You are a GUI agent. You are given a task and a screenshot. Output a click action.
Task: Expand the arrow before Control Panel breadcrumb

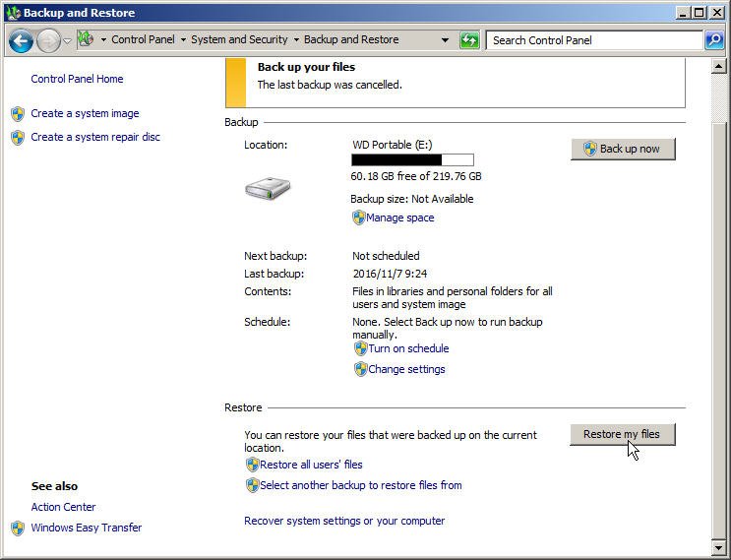[103, 40]
